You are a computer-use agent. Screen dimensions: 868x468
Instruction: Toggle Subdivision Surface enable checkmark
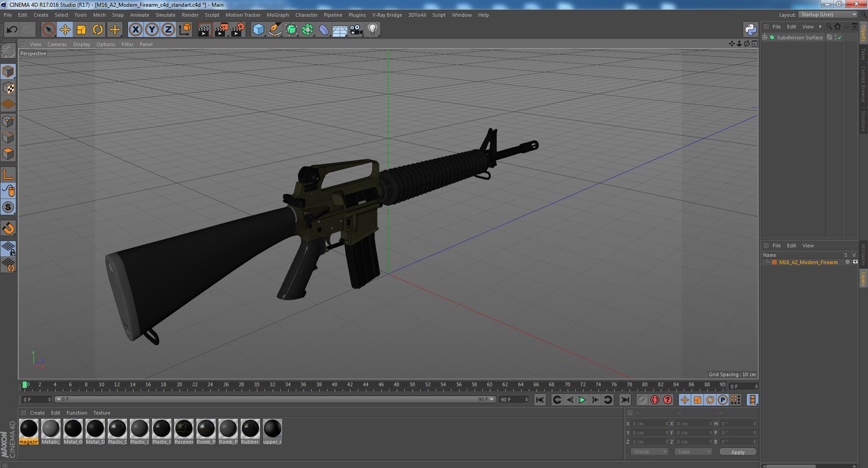coord(840,38)
